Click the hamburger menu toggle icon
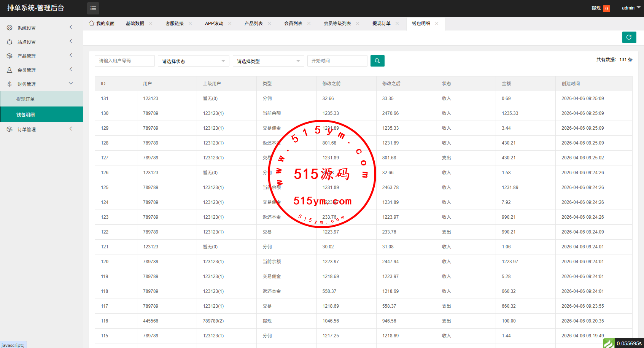The width and height of the screenshot is (644, 348). (x=93, y=8)
